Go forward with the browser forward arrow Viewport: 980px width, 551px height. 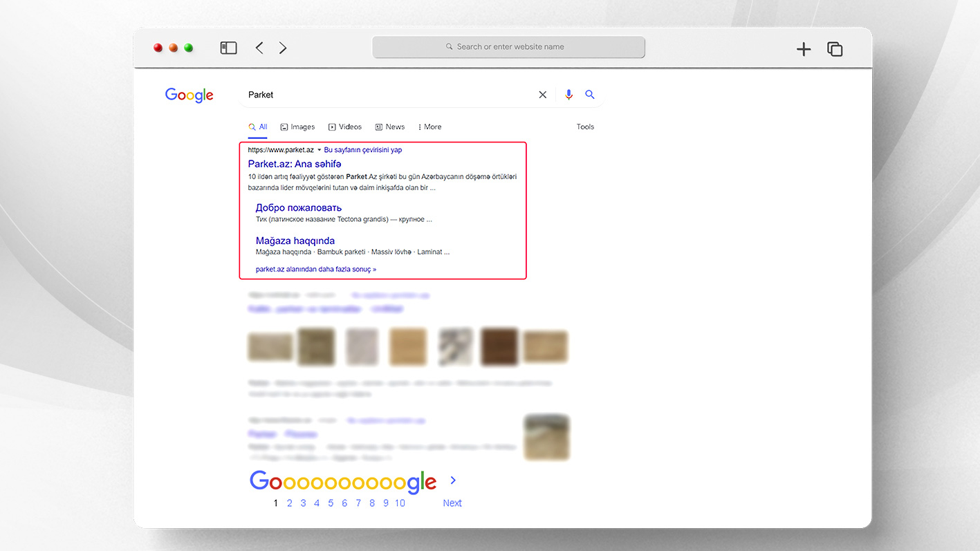[283, 48]
